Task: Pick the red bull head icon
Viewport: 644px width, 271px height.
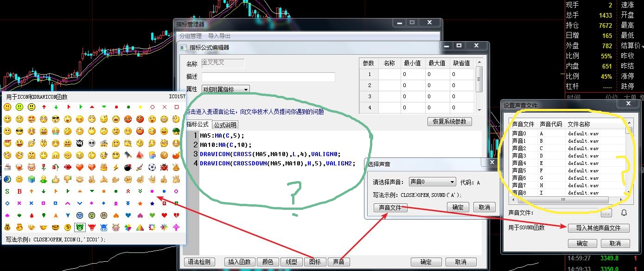Action: 92,227
